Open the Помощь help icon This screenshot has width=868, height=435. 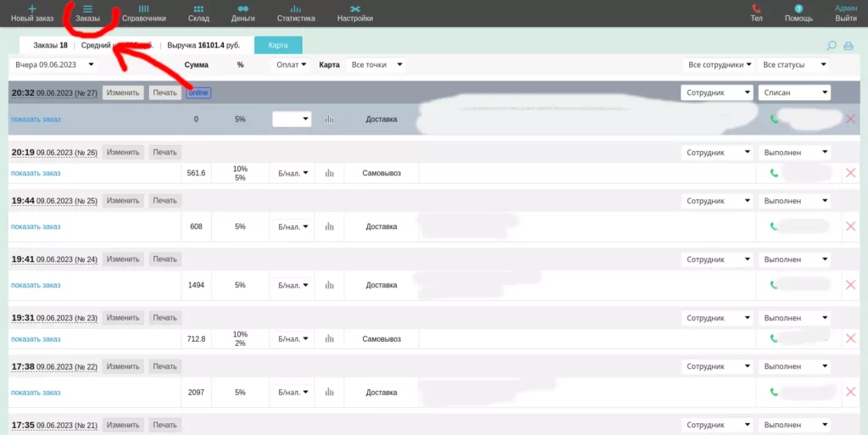pyautogui.click(x=798, y=8)
